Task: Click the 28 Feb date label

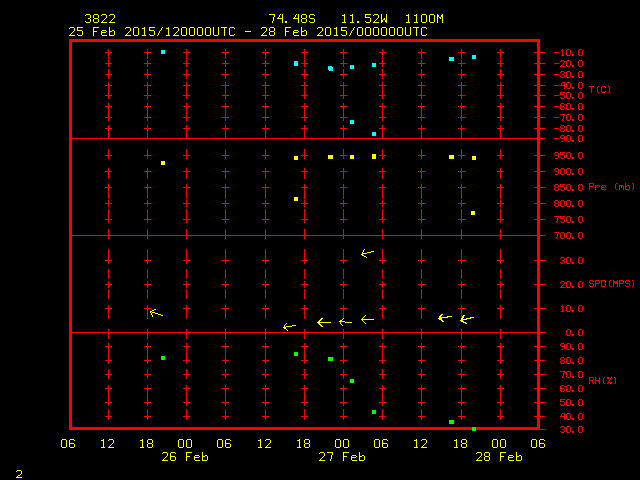Action: [498, 457]
